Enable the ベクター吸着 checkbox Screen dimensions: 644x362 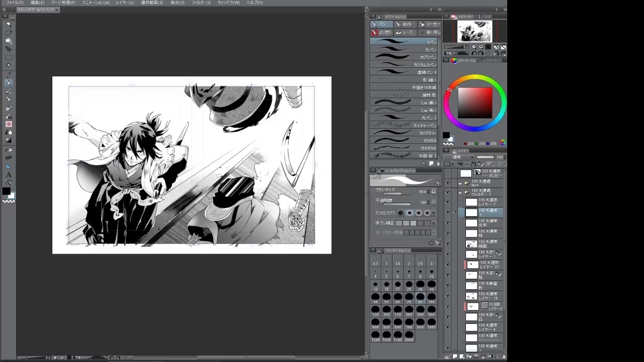378,232
